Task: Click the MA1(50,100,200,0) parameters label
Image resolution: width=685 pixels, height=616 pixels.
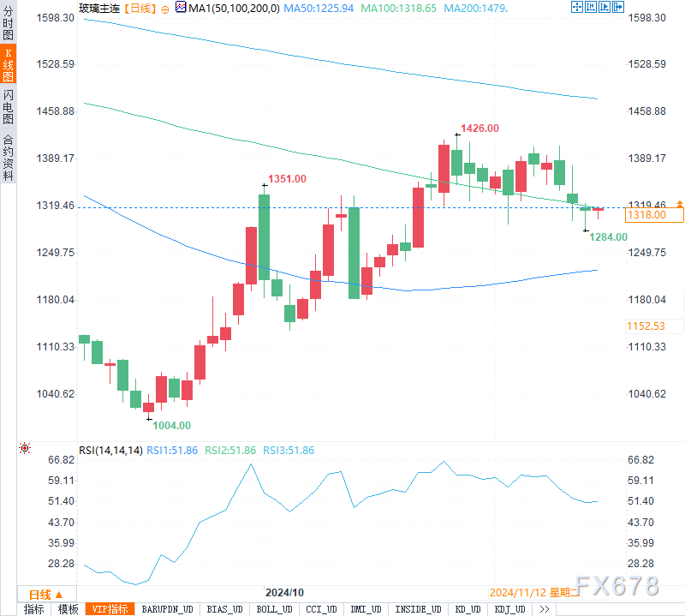Action: pos(228,8)
